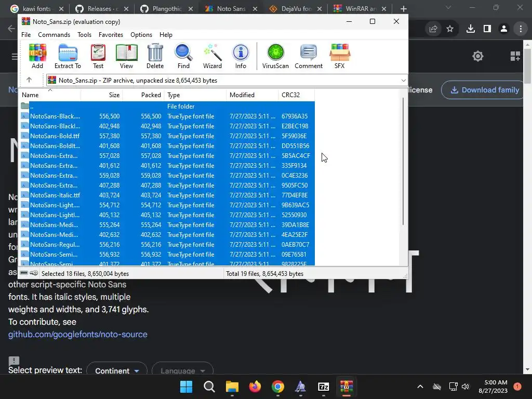Close the WinRAR an... browser tab
This screenshot has height=399, width=532.
coord(384,9)
